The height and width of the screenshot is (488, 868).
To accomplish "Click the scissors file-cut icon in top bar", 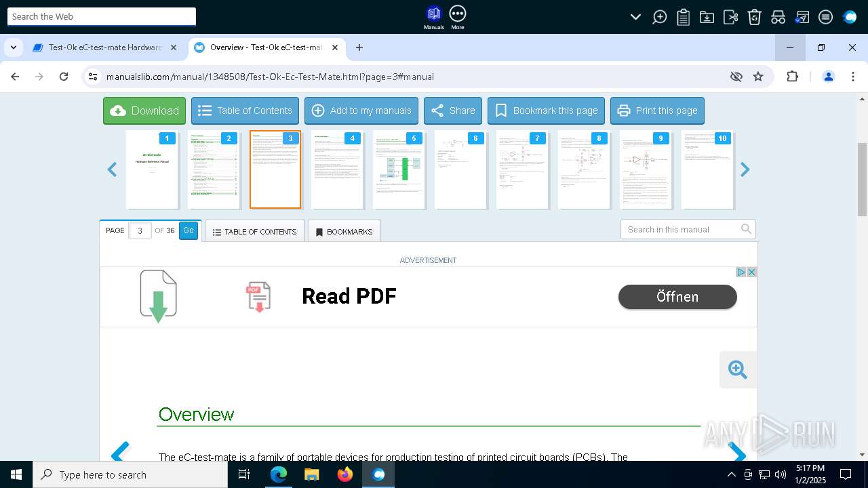I will click(730, 17).
